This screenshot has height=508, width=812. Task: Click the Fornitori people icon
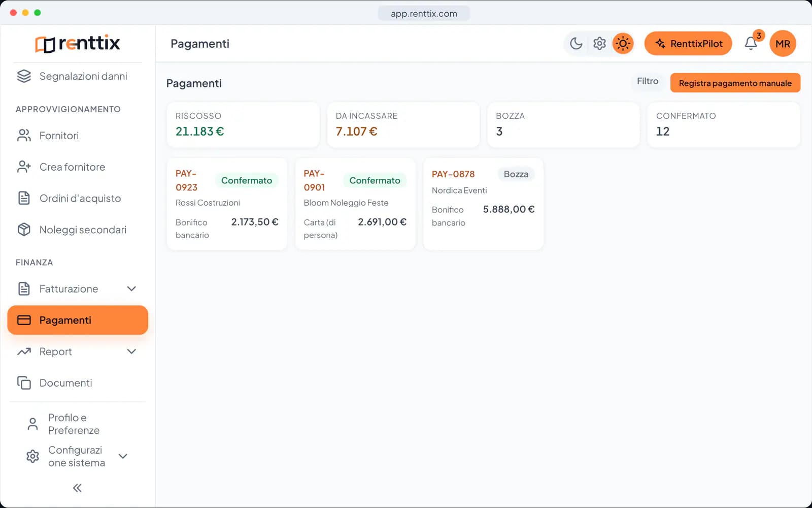point(24,136)
